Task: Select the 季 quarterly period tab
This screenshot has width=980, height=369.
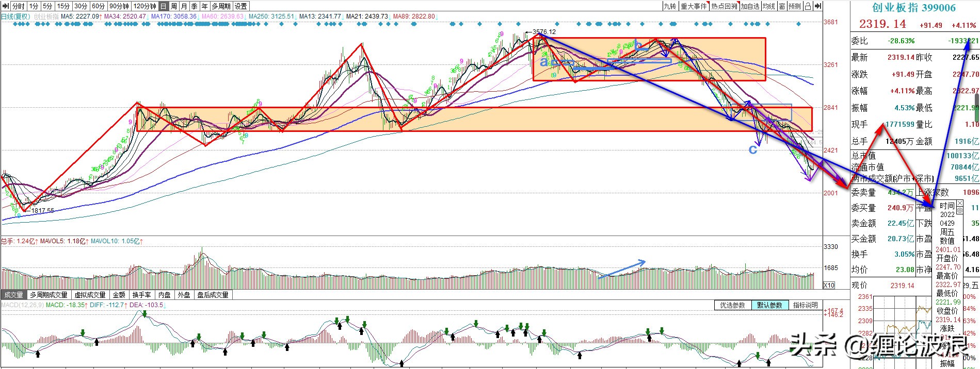Action: [195, 6]
